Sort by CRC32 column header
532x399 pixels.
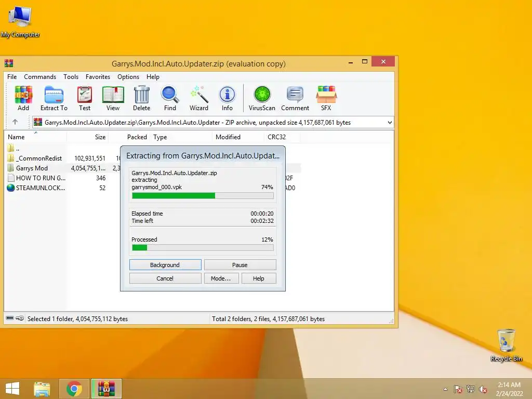click(282, 137)
